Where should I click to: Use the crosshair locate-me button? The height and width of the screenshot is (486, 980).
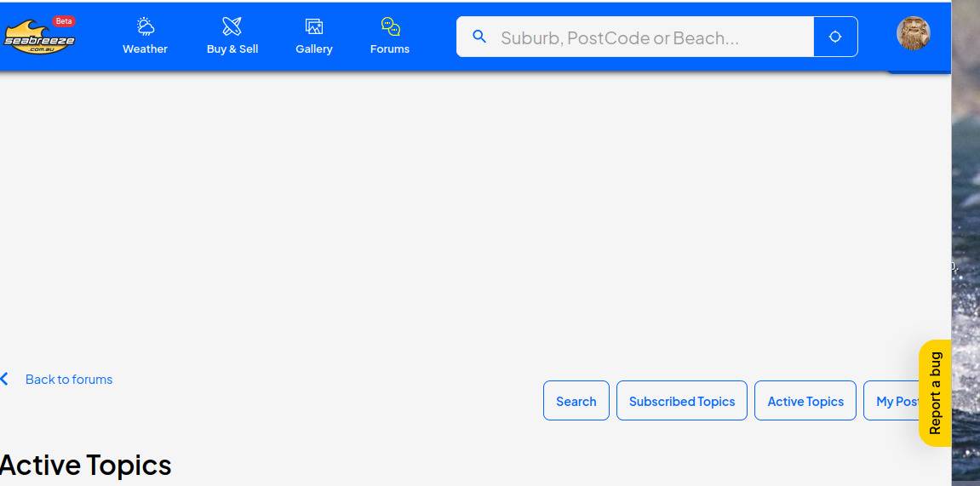pos(835,37)
